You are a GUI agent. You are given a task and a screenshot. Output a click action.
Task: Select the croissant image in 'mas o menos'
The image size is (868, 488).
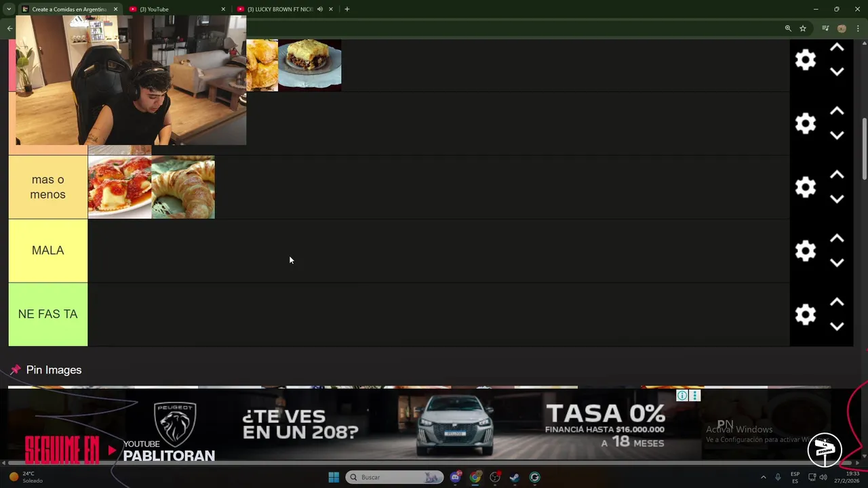click(183, 187)
